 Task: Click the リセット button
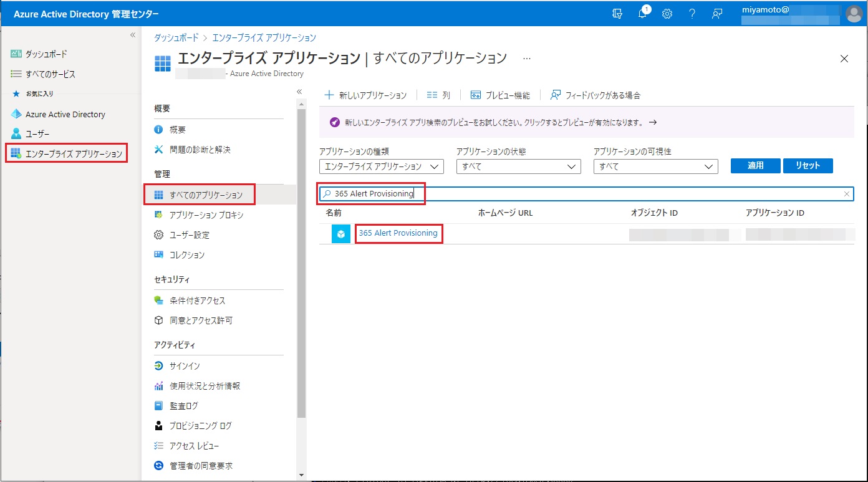click(x=808, y=166)
